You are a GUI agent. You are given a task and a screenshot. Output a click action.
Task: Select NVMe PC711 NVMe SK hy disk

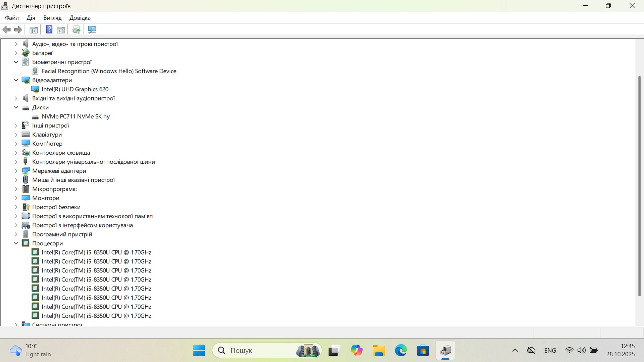click(x=76, y=116)
